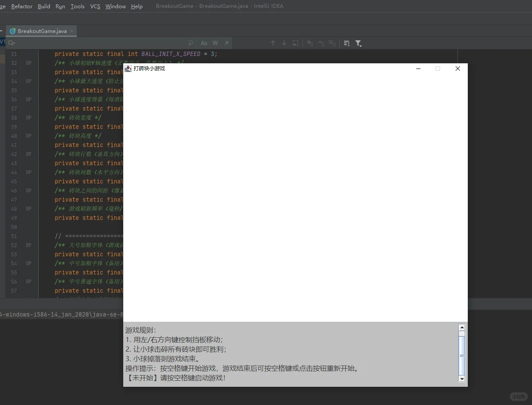Click the 打砖块小游戏 window title bar icon
Screen dimensions: 532x405
click(128, 68)
